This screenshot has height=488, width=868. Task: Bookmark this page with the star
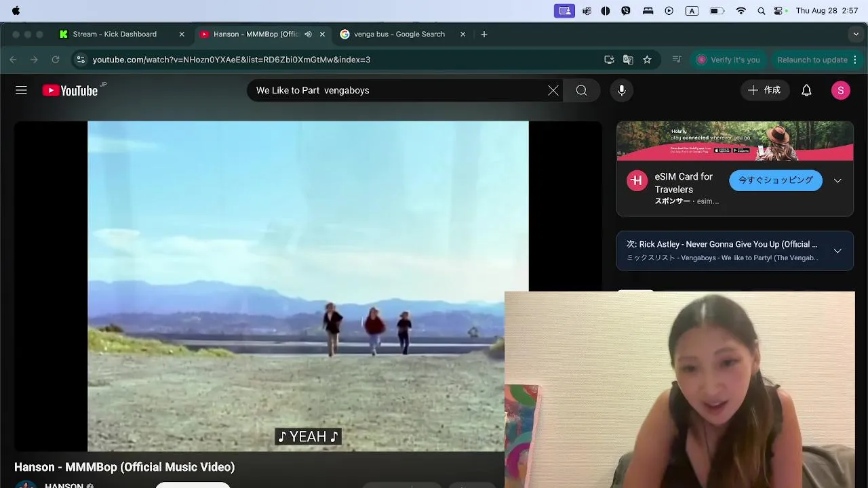click(x=647, y=60)
